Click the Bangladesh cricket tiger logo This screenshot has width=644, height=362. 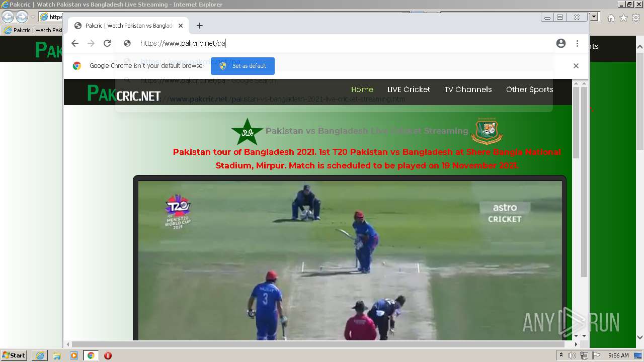(487, 131)
